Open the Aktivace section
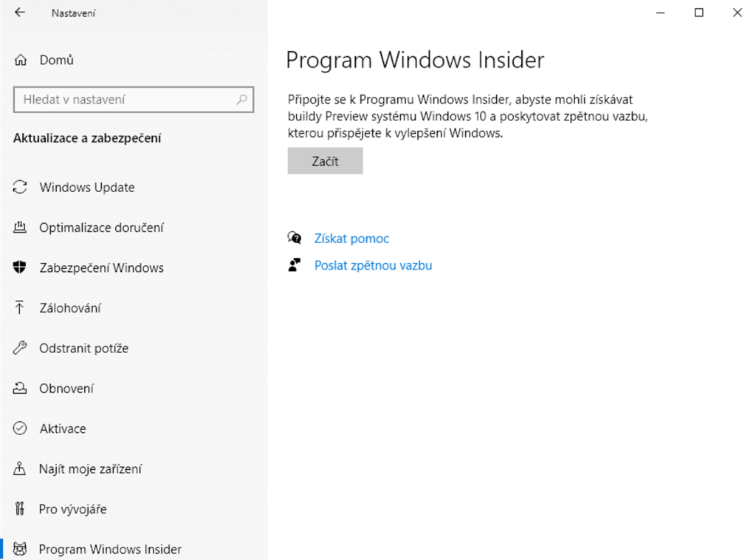This screenshot has height=560, width=756. [63, 428]
